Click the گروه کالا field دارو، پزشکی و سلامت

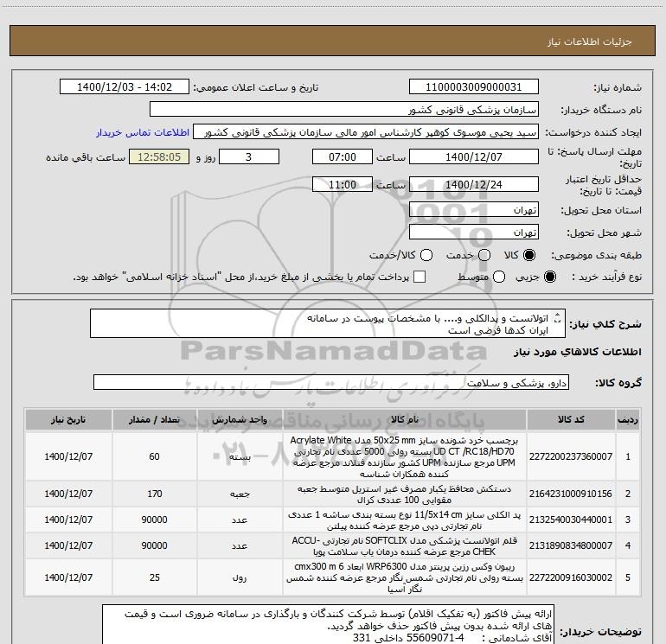point(331,382)
